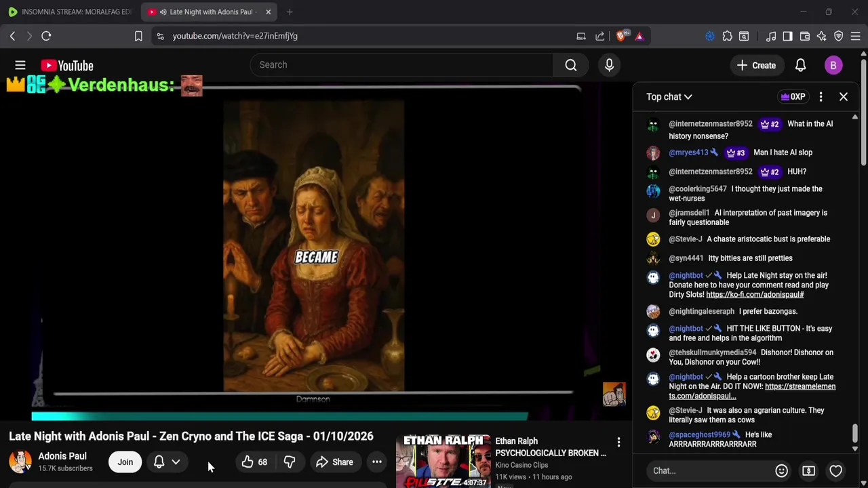This screenshot has height=488, width=868.
Task: Toggle Brave VPN shield icon
Action: point(838,36)
